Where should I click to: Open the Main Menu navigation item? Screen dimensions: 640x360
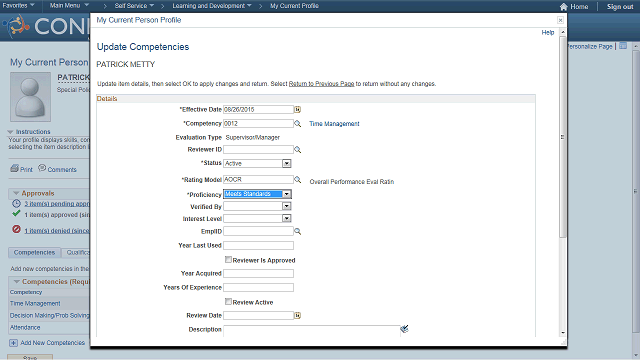[69, 6]
